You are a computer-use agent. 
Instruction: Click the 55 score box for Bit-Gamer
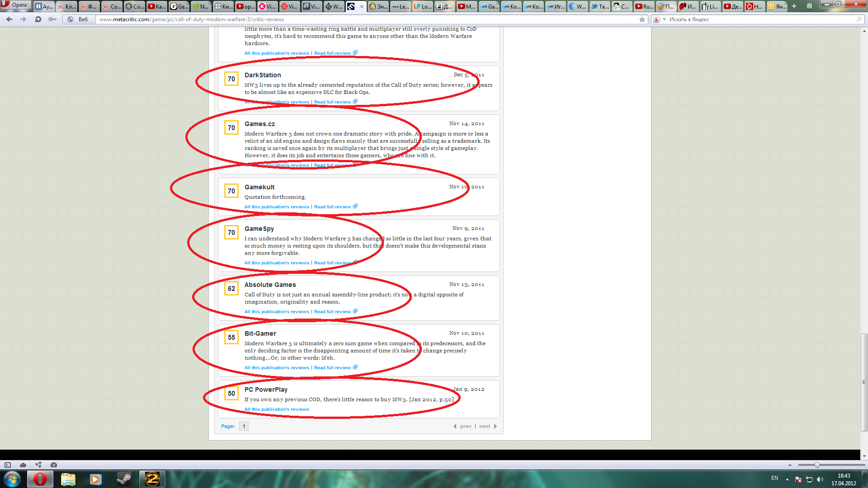click(x=231, y=337)
